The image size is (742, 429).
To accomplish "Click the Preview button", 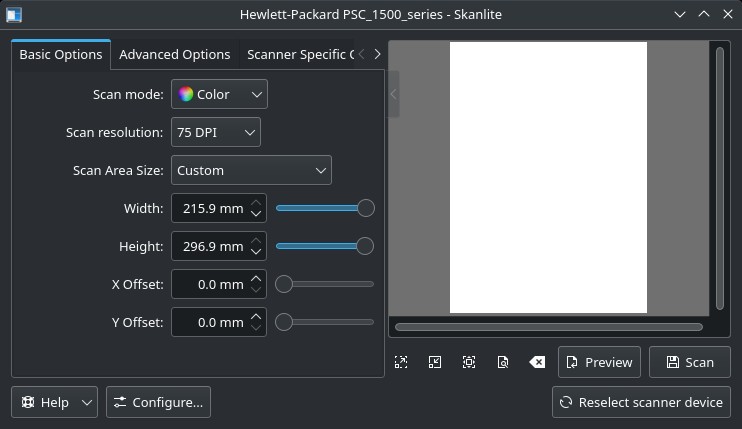I will (x=599, y=362).
